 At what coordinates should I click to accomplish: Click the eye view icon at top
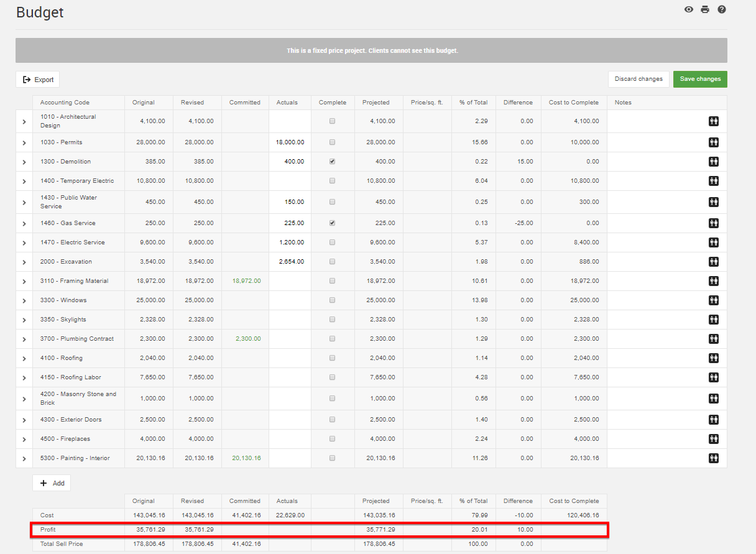[688, 9]
